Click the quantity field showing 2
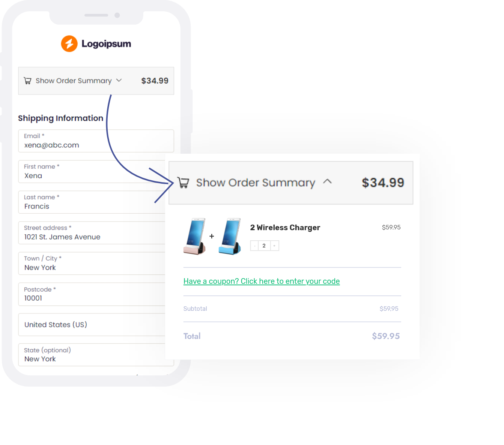The height and width of the screenshot is (445, 504). (x=264, y=246)
